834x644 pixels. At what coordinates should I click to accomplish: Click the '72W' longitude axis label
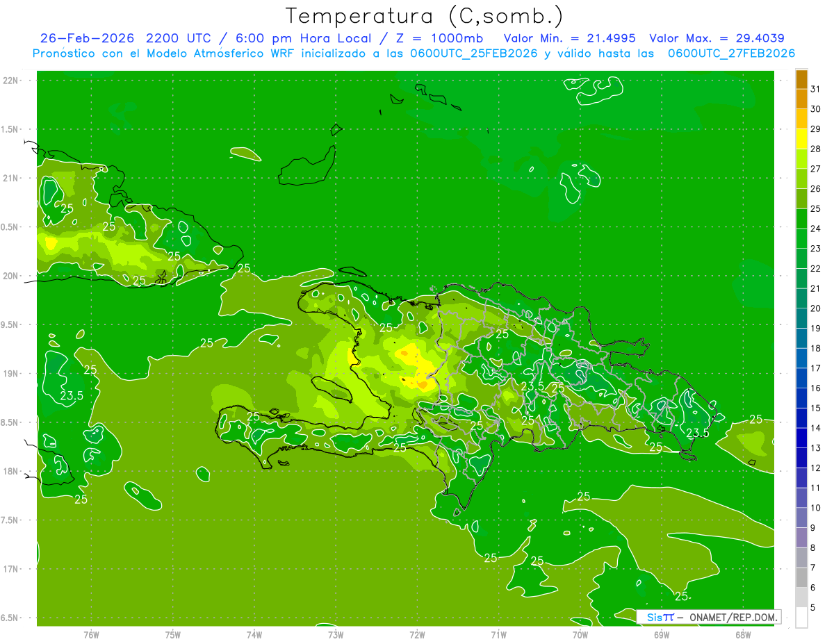[x=417, y=635]
